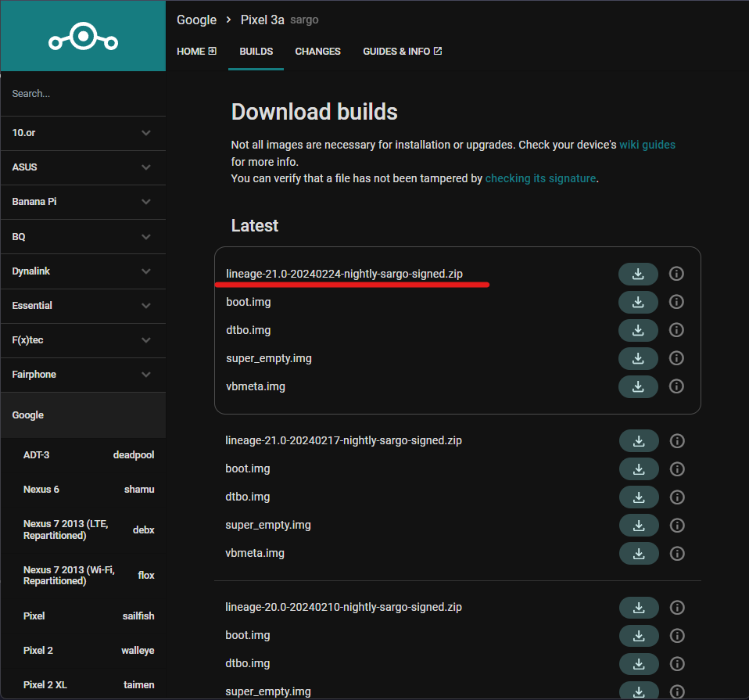
Task: Download dtbo.img of 20240210 build
Action: point(639,664)
